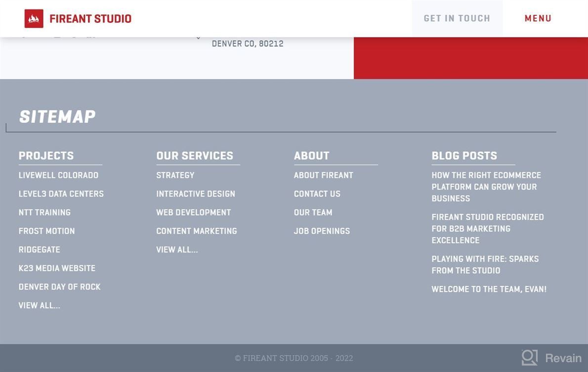Click View All under Projects
588x372 pixels.
(x=40, y=306)
